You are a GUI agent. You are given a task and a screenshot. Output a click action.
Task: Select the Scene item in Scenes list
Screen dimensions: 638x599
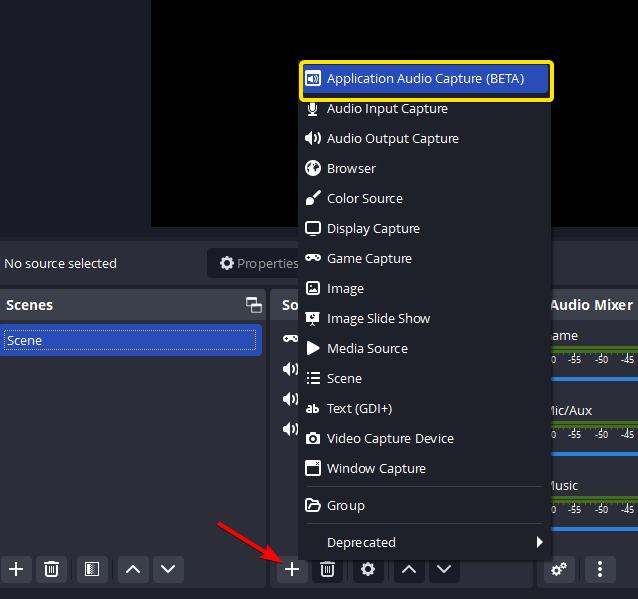click(130, 341)
